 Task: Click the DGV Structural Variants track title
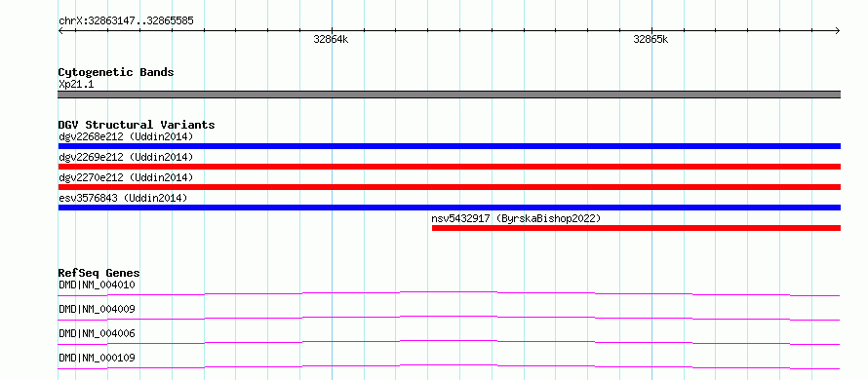(x=137, y=125)
